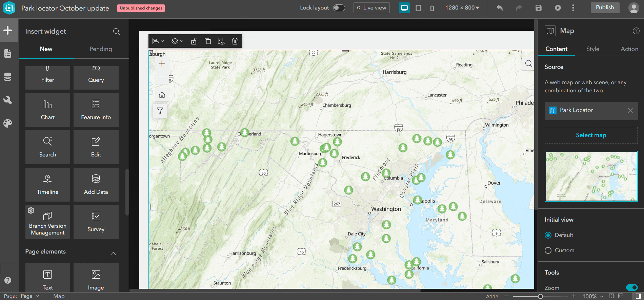Image resolution: width=644 pixels, height=300 pixels.
Task: Increase canvas zoom with plus
Action: pyautogui.click(x=573, y=296)
